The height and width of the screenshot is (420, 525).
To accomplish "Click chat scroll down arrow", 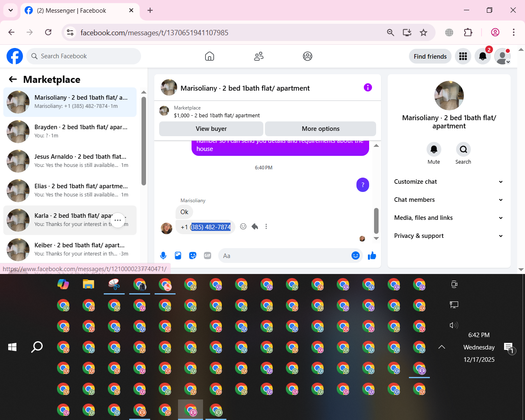I will click(376, 238).
